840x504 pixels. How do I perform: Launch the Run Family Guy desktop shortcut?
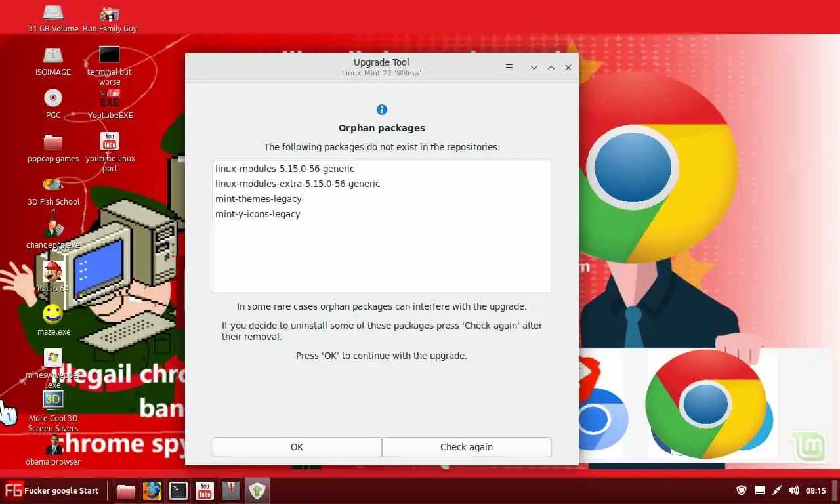coord(110,18)
